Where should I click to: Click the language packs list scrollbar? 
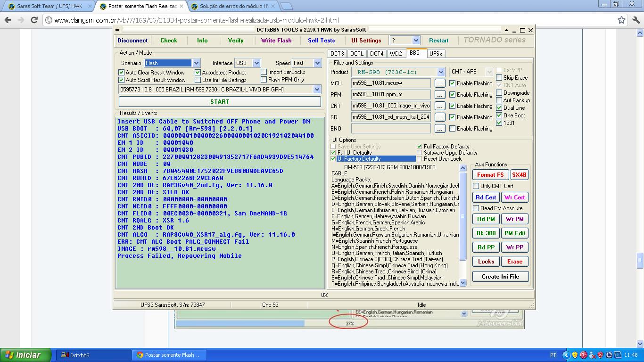coord(462,225)
